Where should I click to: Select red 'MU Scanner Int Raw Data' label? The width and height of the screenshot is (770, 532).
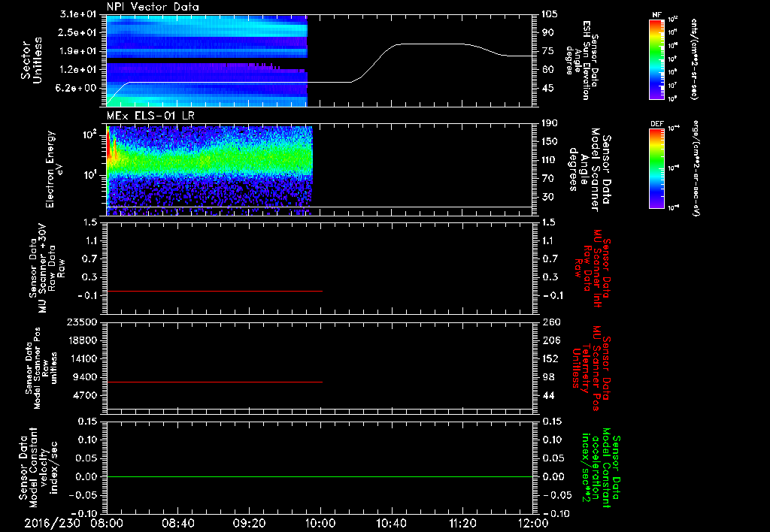pos(593,268)
